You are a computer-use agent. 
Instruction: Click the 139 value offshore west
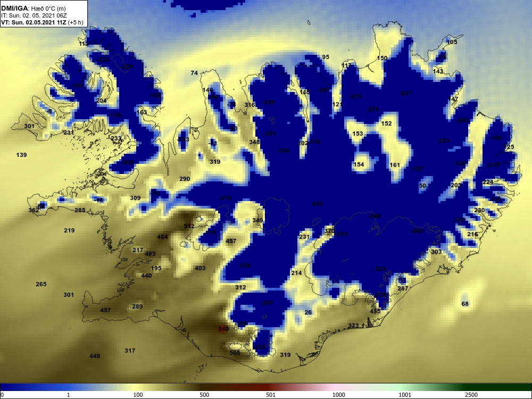pos(21,155)
